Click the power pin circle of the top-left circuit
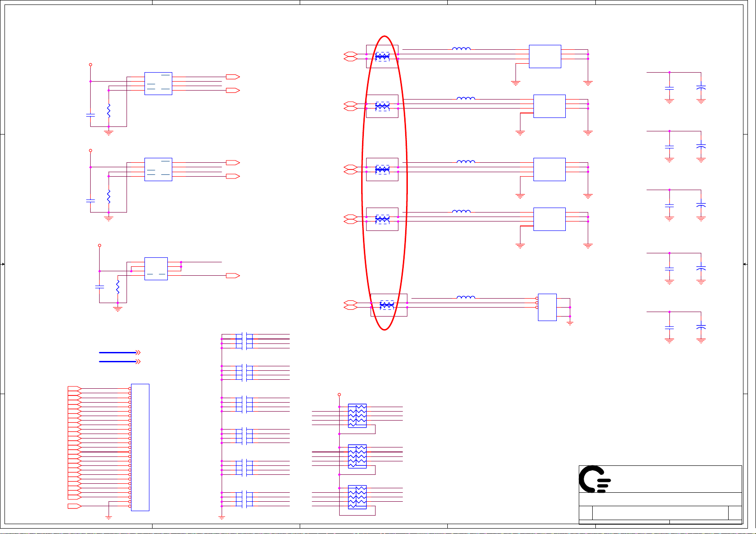 click(x=90, y=65)
